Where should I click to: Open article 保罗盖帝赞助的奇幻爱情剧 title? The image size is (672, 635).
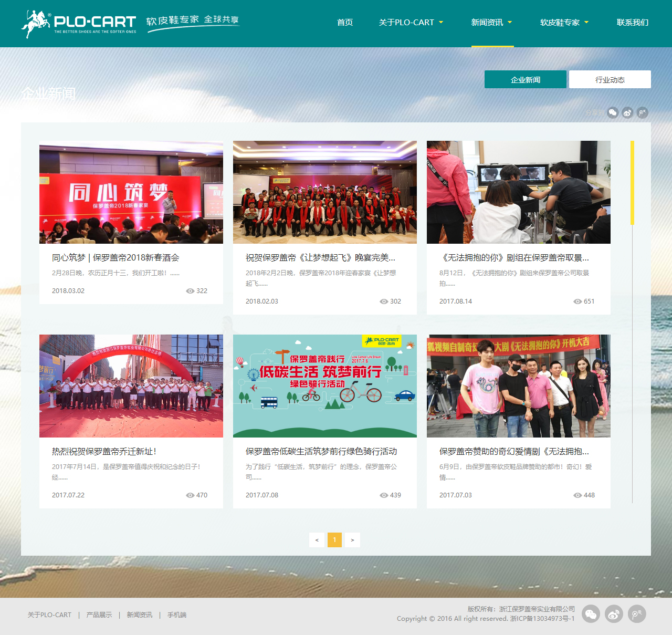coord(514,451)
